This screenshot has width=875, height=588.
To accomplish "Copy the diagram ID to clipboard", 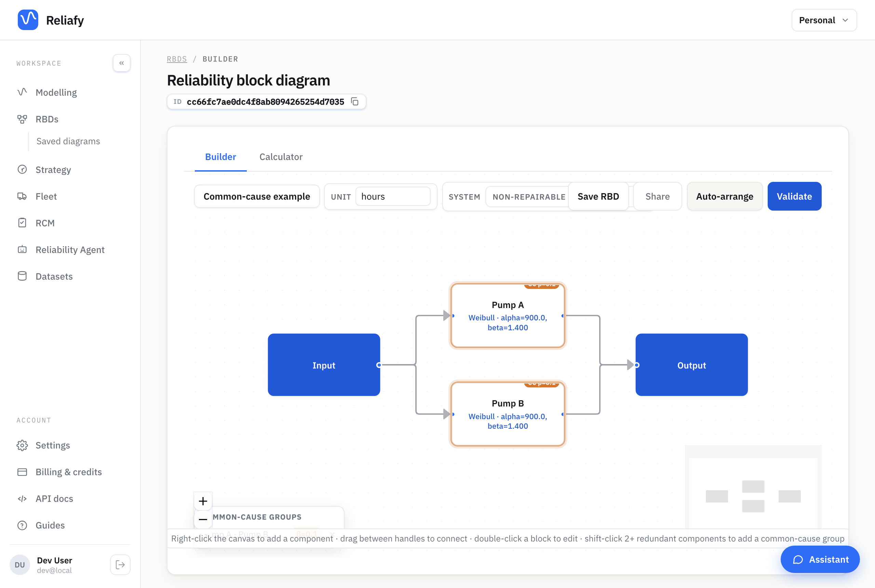I will 355,102.
